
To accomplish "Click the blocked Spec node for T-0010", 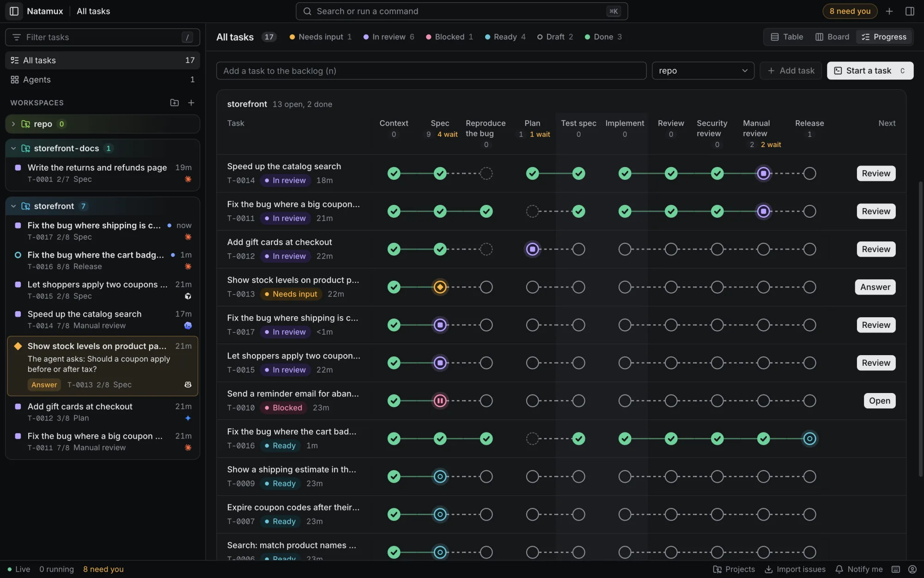I will click(440, 401).
